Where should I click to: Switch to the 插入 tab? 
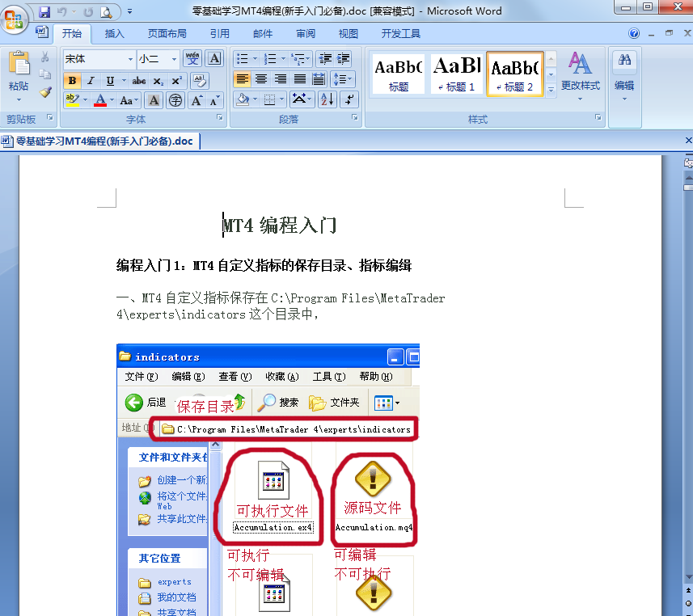(115, 34)
